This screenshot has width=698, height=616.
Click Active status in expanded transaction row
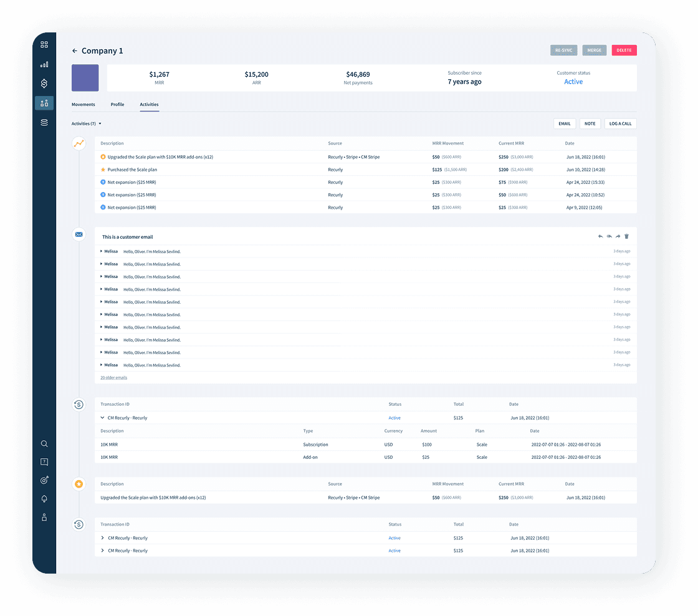click(x=394, y=418)
